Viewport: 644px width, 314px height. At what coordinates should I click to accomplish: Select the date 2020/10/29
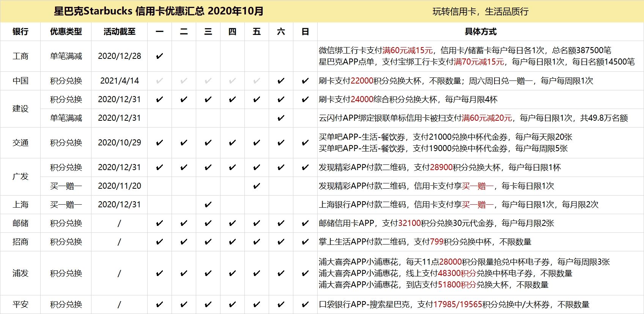coord(120,143)
